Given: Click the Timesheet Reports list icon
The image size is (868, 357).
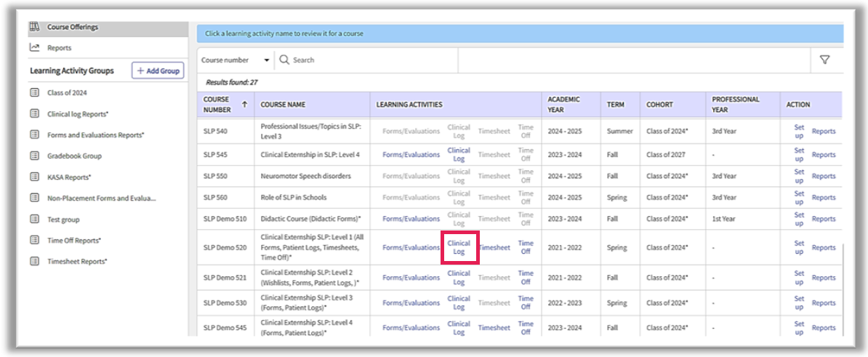Looking at the screenshot, I should (x=34, y=261).
